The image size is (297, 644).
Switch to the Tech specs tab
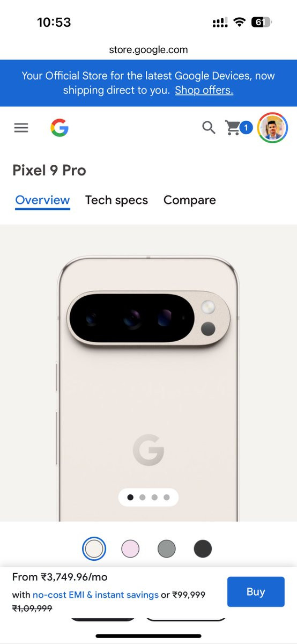[116, 200]
